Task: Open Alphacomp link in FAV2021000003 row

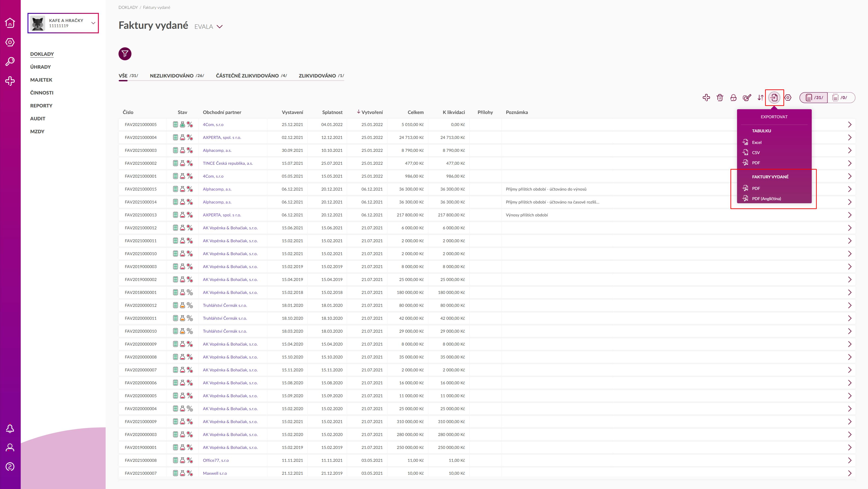Action: pyautogui.click(x=217, y=150)
